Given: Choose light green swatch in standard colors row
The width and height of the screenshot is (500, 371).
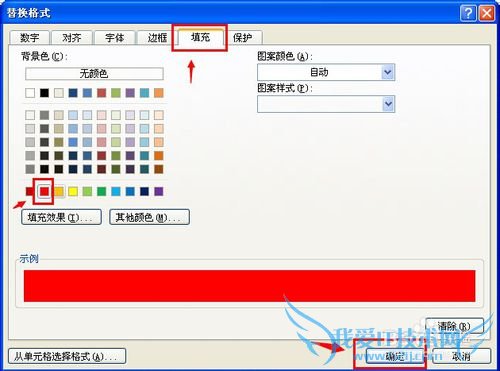Looking at the screenshot, I should coord(87,191).
